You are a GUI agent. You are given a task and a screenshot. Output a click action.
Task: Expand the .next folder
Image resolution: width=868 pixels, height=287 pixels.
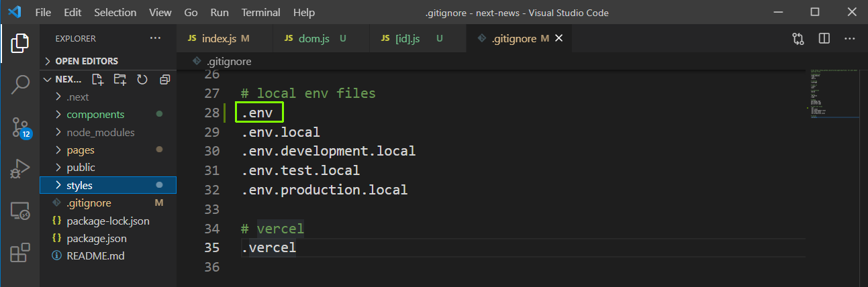click(x=109, y=97)
